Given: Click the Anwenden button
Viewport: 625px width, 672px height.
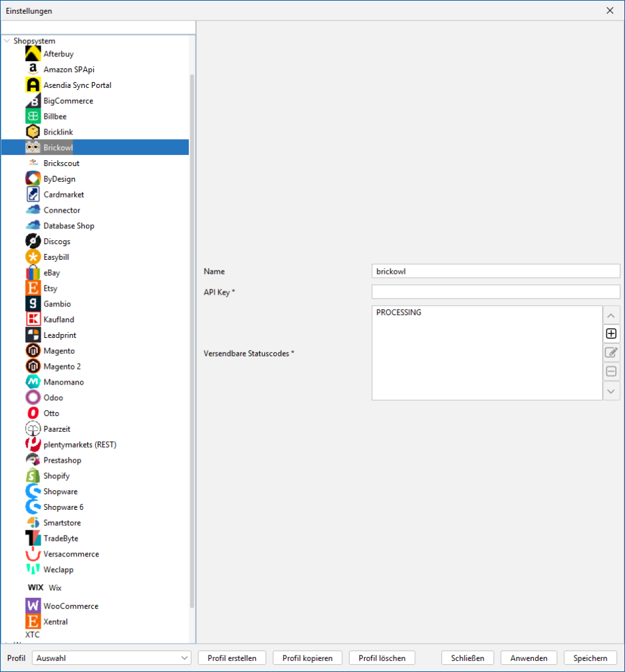Looking at the screenshot, I should point(529,658).
